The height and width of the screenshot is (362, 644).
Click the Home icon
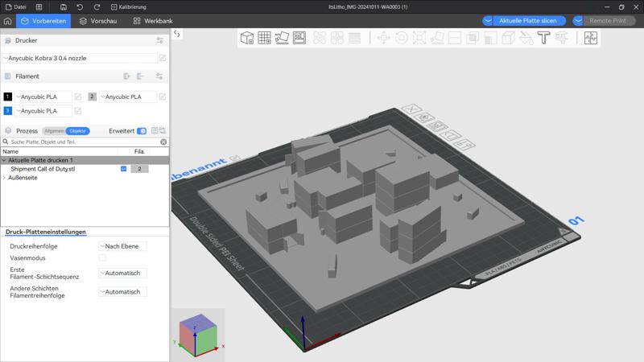pos(8,21)
